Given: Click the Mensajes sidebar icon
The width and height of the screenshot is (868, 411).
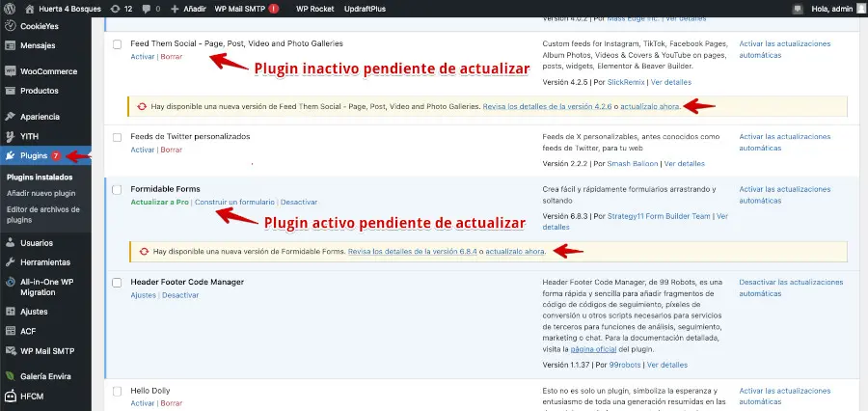Looking at the screenshot, I should (10, 45).
